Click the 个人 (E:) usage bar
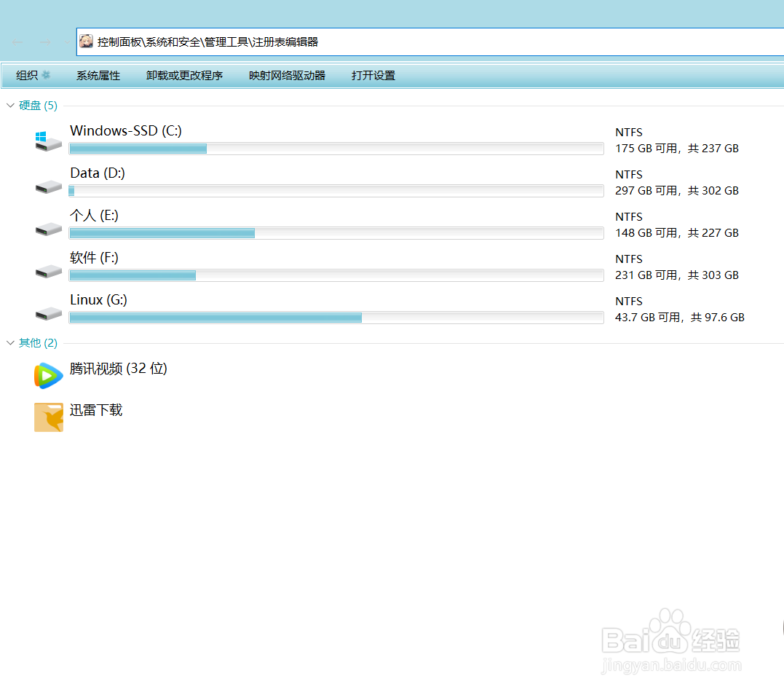Image resolution: width=784 pixels, height=692 pixels. coord(336,233)
